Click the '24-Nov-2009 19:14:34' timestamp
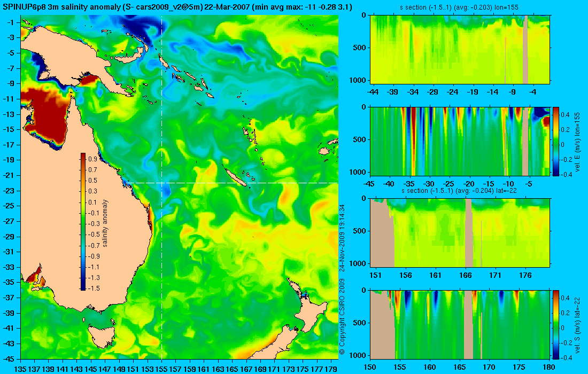This screenshot has width=588, height=374. 342,238
